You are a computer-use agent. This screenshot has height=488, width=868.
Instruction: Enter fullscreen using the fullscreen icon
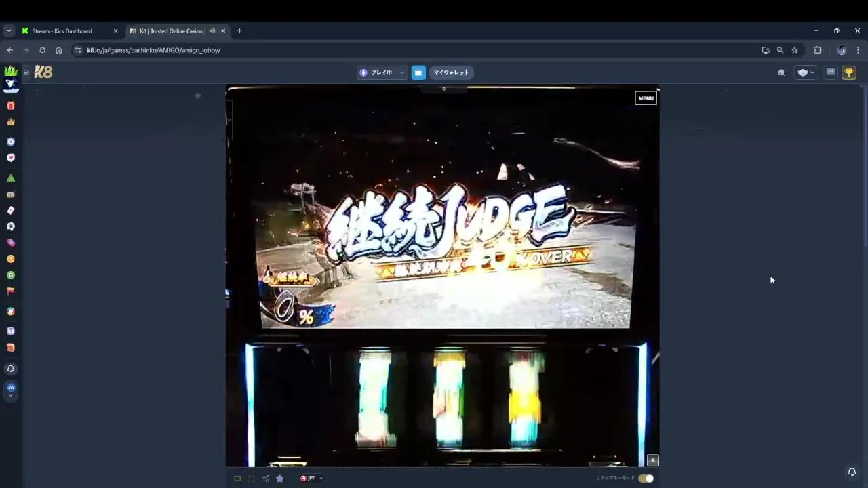coord(251,479)
